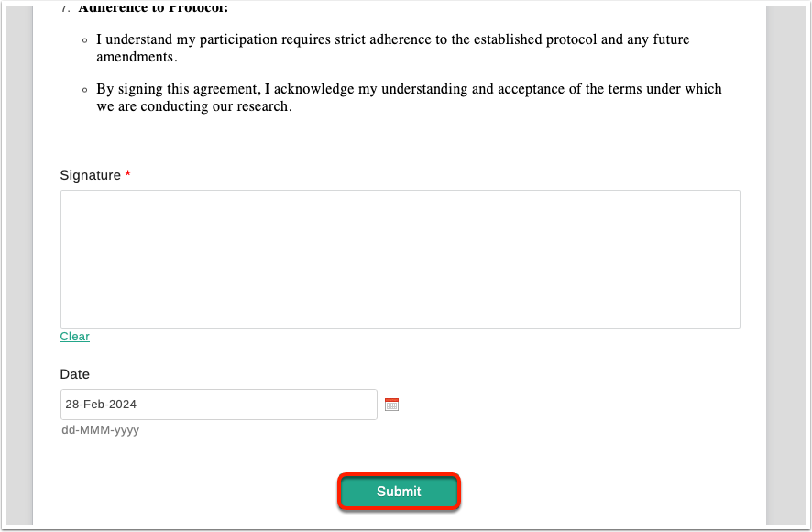
Task: Open the calendar date picker icon
Action: [x=391, y=405]
